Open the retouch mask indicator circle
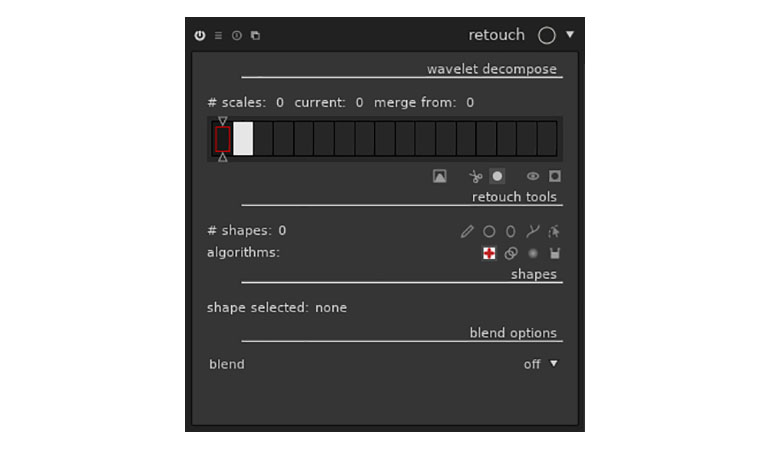The width and height of the screenshot is (770, 450). click(x=546, y=36)
